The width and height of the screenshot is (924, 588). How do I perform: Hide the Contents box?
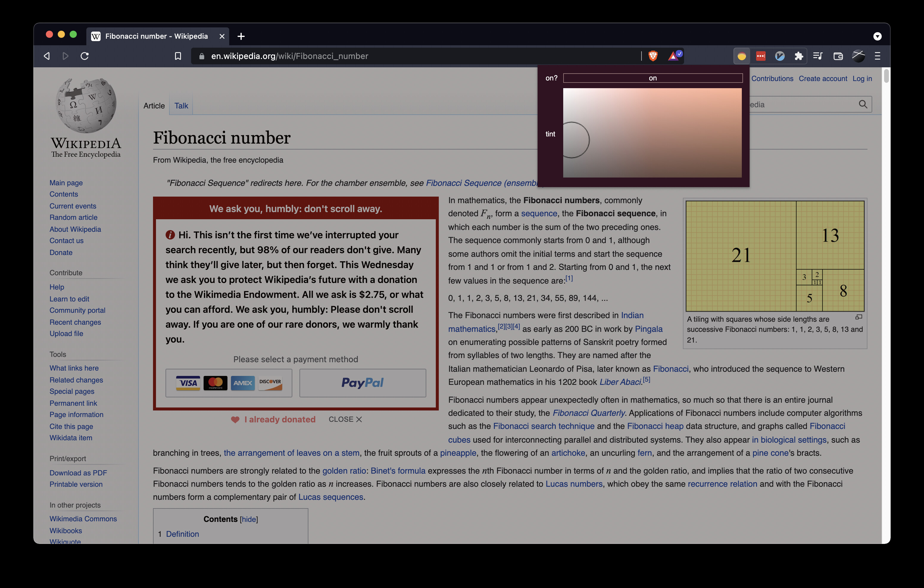pos(249,519)
